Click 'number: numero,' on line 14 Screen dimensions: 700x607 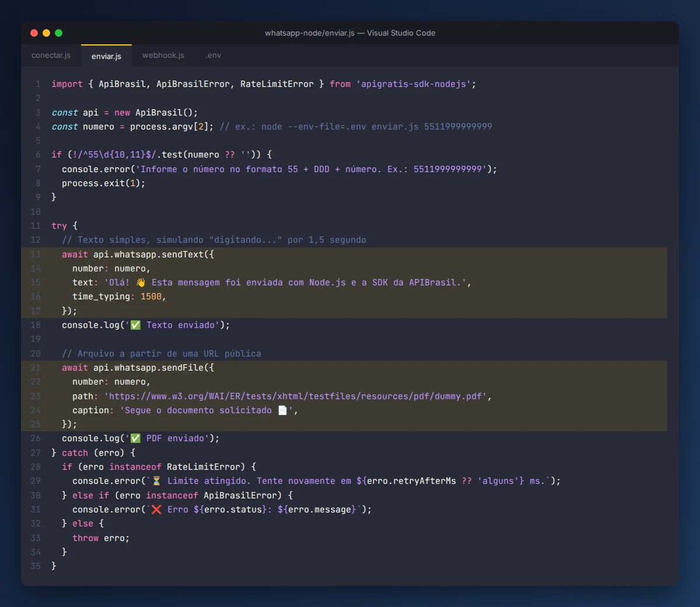tap(111, 268)
